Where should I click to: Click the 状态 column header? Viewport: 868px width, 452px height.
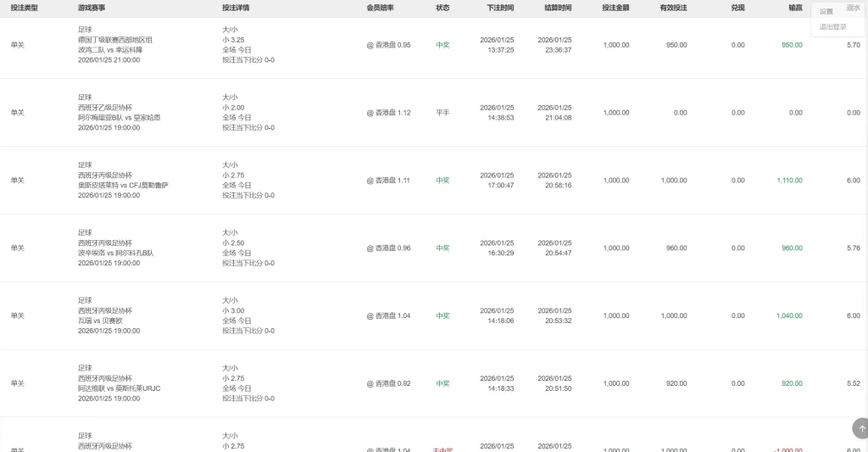[x=442, y=8]
